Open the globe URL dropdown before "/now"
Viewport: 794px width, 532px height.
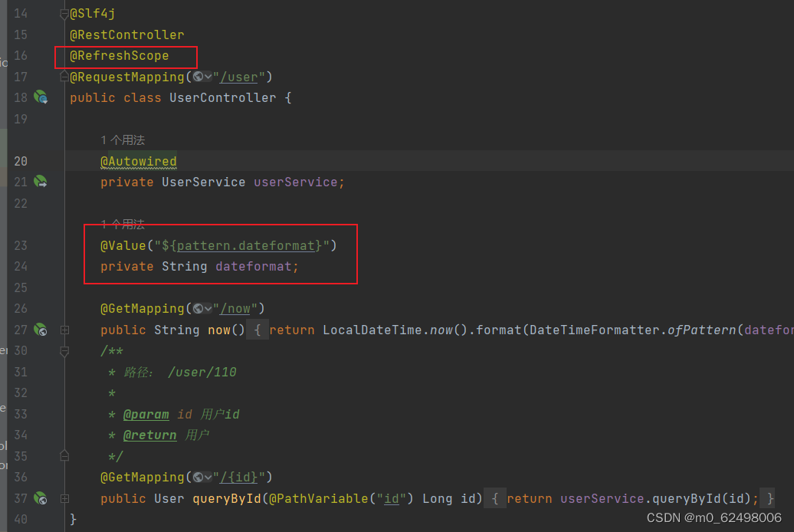pos(202,309)
